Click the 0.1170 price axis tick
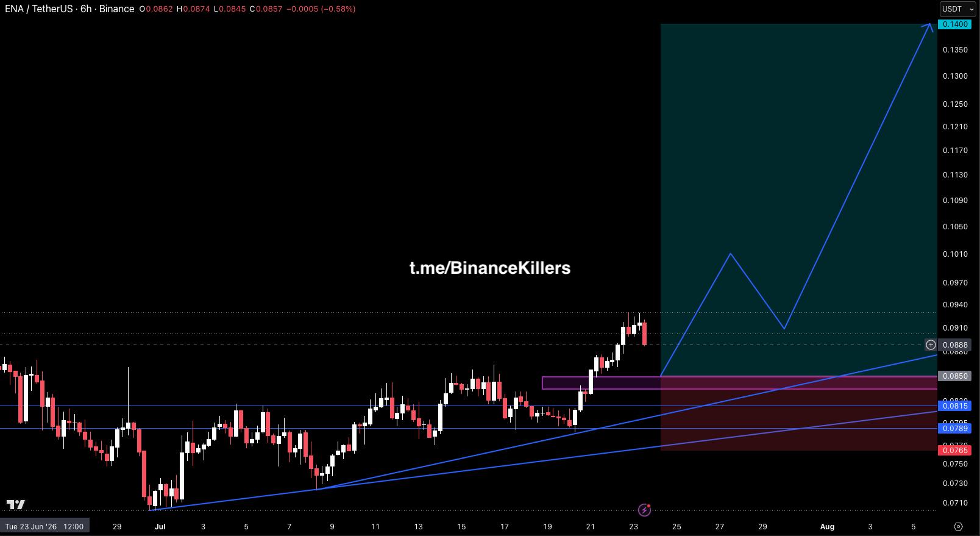Image resolution: width=980 pixels, height=536 pixels. [x=955, y=151]
